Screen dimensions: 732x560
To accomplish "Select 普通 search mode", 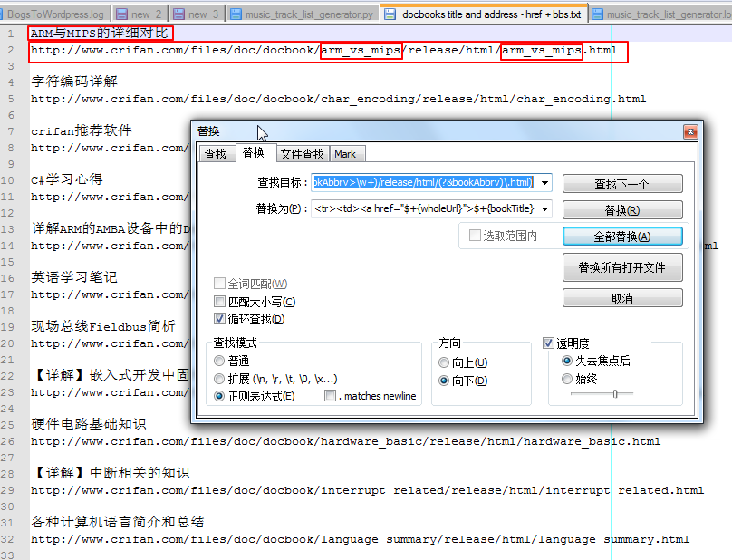I will (220, 361).
